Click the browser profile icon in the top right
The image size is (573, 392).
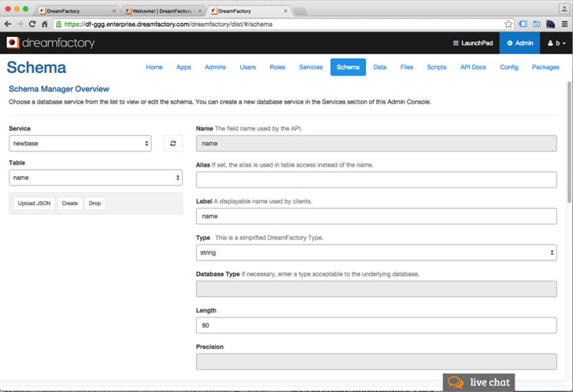tap(564, 8)
